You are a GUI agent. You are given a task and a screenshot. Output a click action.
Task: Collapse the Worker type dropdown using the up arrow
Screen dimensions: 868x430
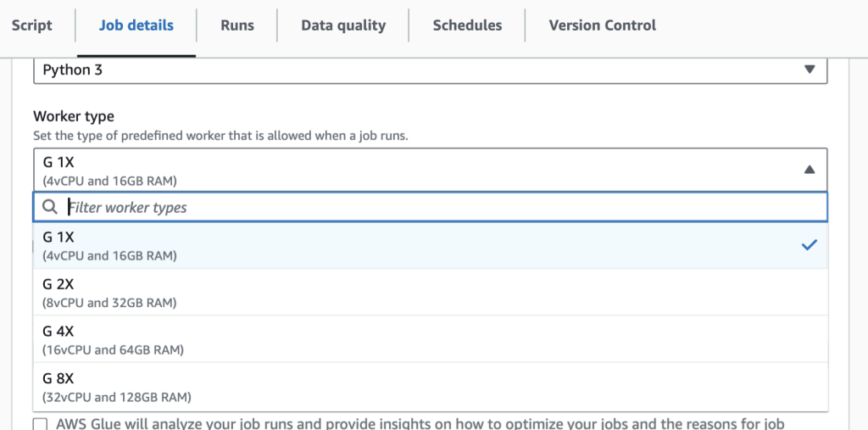(x=809, y=170)
